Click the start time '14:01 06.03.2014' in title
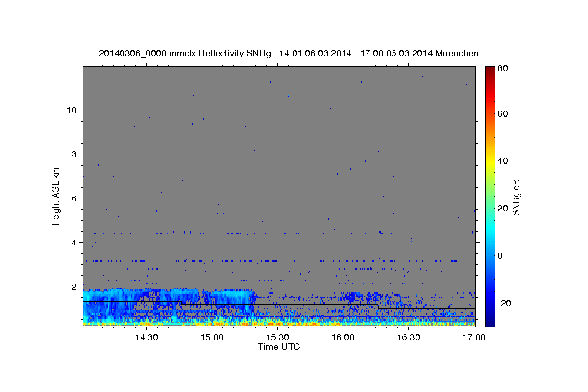 point(315,53)
